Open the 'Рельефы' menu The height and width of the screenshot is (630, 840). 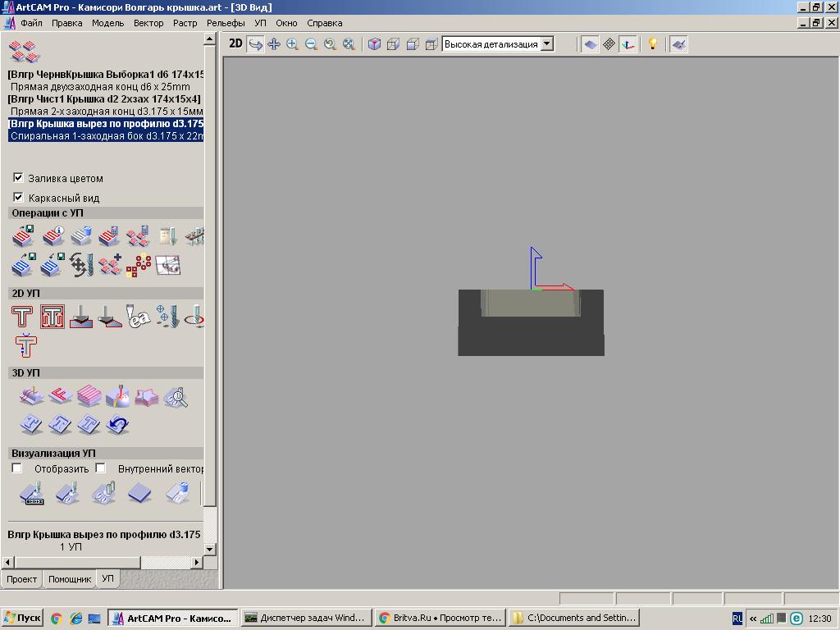226,23
